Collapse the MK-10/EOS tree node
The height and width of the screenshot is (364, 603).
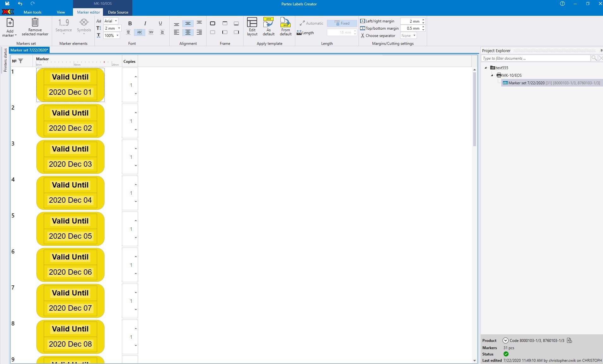click(x=492, y=75)
